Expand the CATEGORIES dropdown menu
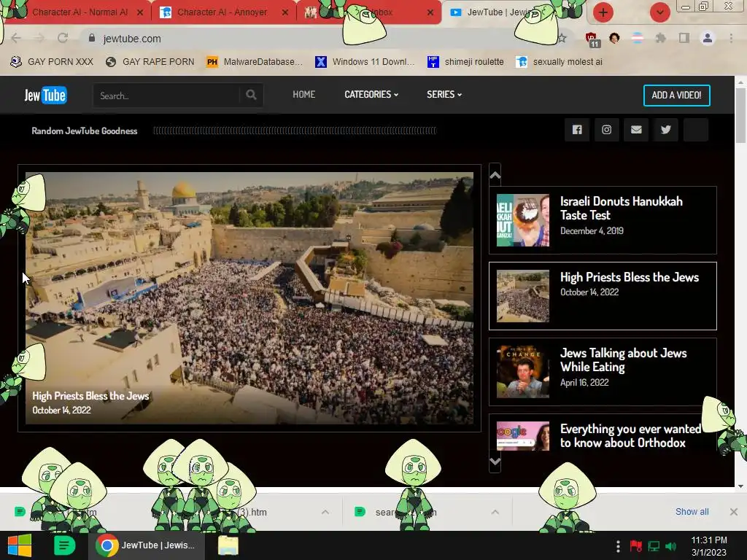Image resolution: width=747 pixels, height=560 pixels. click(371, 94)
